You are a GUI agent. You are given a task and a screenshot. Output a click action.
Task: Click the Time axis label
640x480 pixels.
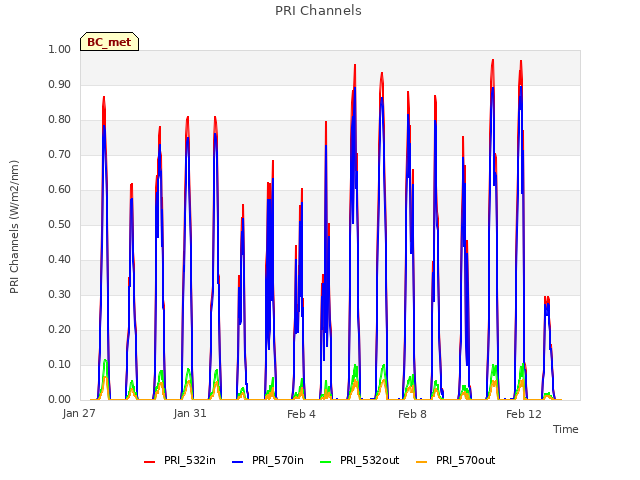[566, 429]
